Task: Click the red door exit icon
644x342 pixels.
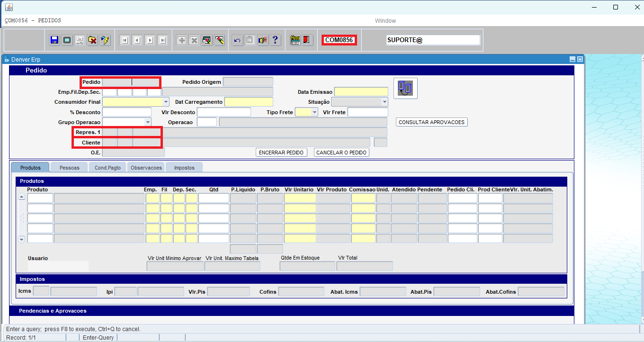Action: coord(307,40)
